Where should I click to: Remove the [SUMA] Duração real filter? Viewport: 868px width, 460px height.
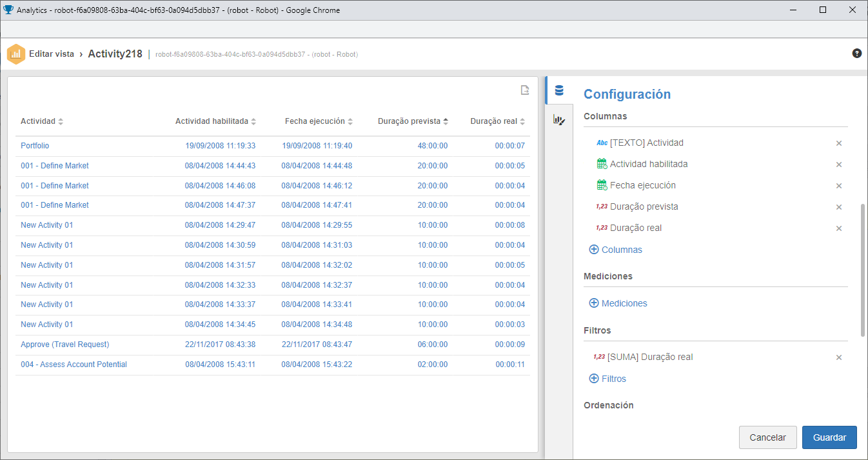[x=839, y=357]
